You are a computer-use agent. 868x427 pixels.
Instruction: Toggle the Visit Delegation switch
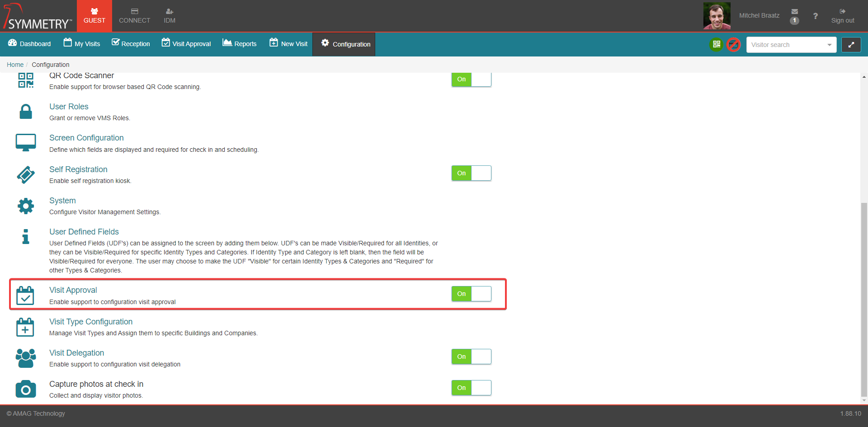(x=471, y=357)
